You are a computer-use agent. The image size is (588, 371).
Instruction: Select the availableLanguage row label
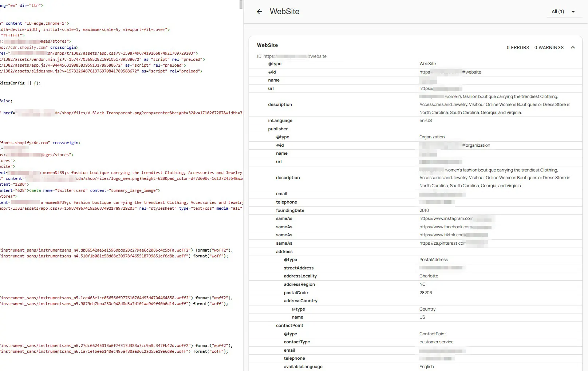coord(303,367)
